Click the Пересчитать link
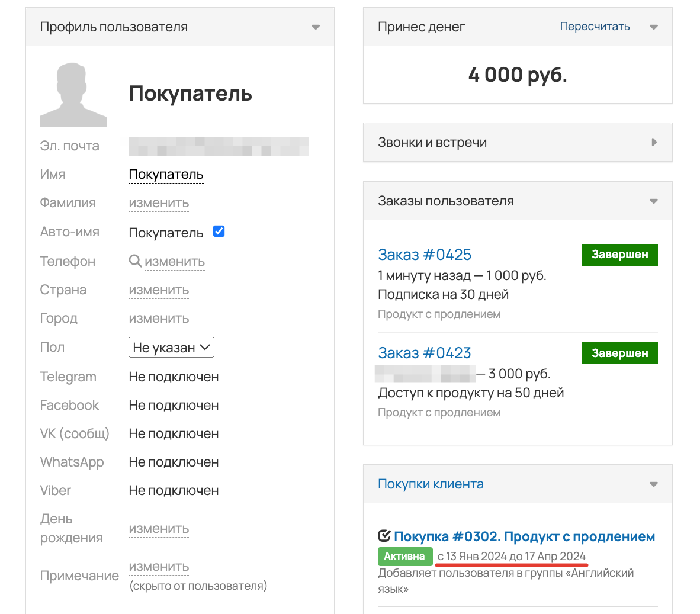 [x=595, y=26]
